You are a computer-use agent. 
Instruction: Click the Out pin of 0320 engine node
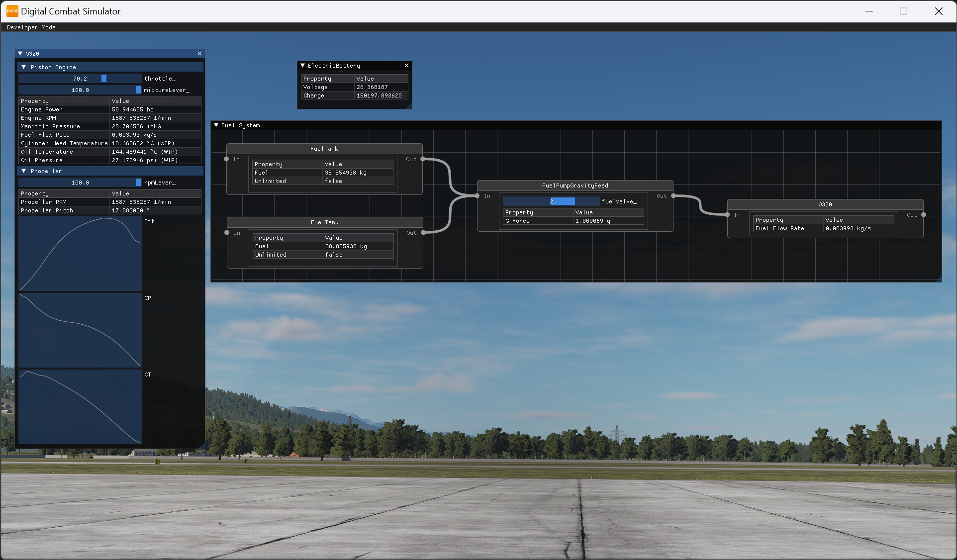click(924, 215)
